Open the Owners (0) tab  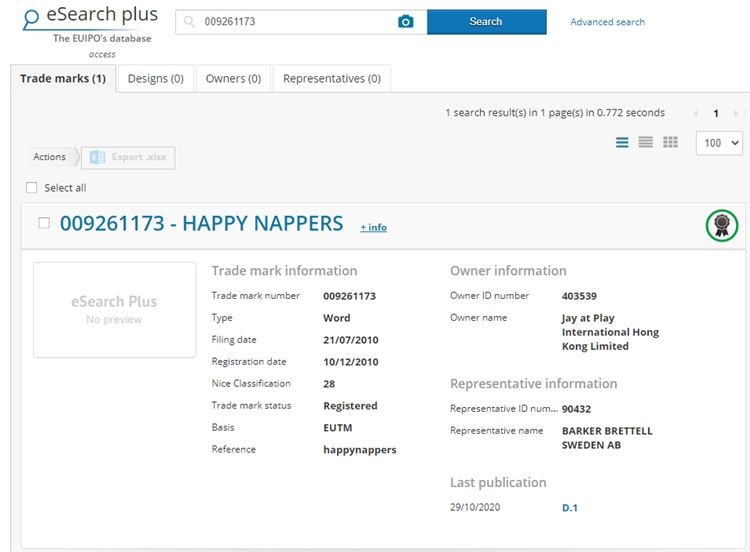pos(233,78)
